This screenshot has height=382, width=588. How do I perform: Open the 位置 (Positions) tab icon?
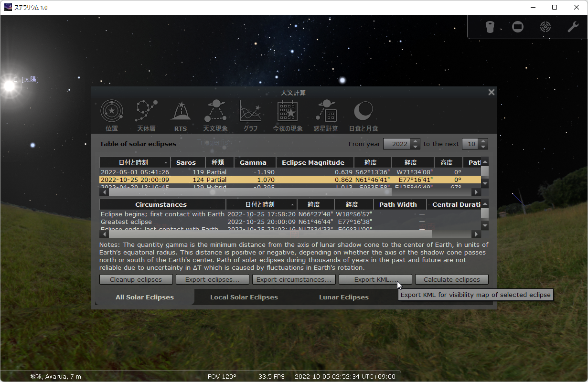(112, 111)
